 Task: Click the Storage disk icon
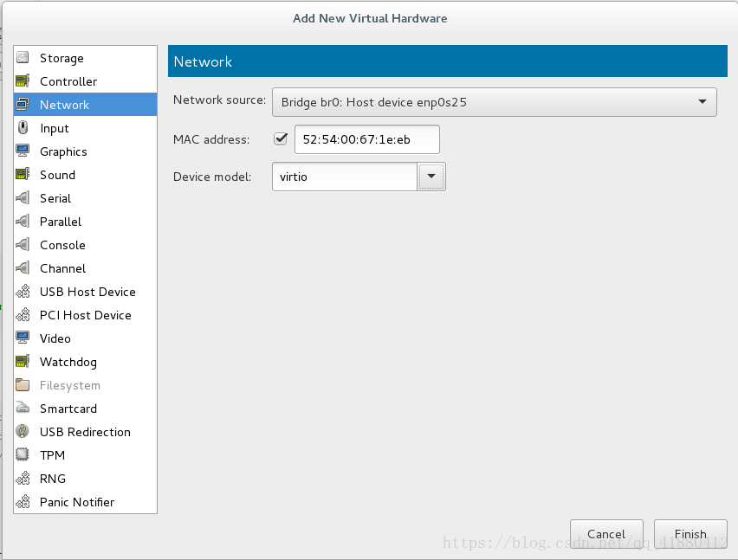[x=23, y=58]
